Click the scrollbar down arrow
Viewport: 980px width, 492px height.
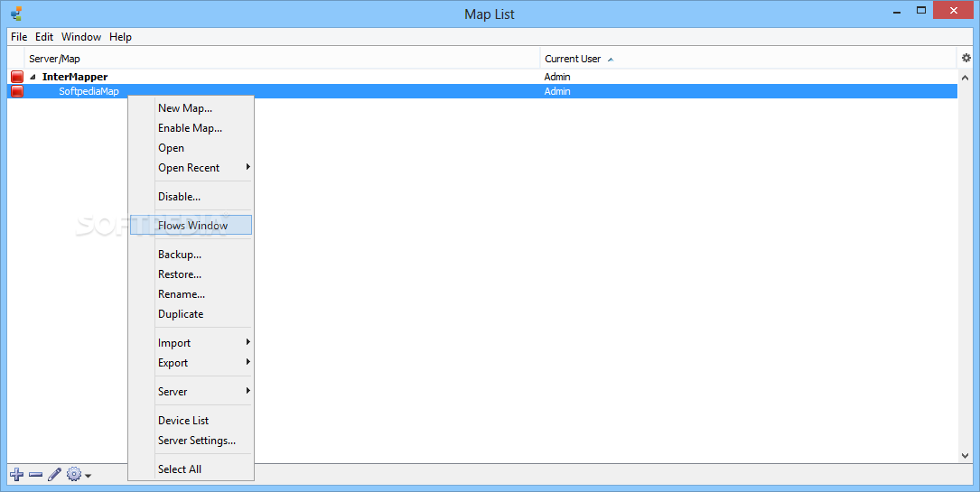click(965, 456)
